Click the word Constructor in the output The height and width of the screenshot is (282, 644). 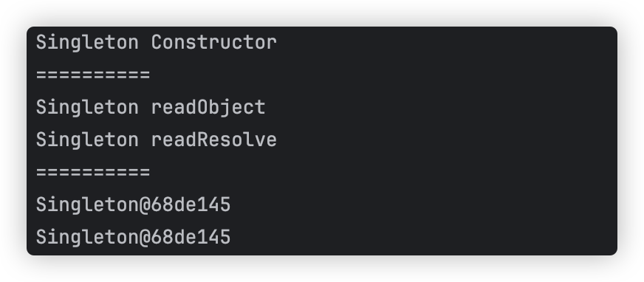click(x=214, y=42)
